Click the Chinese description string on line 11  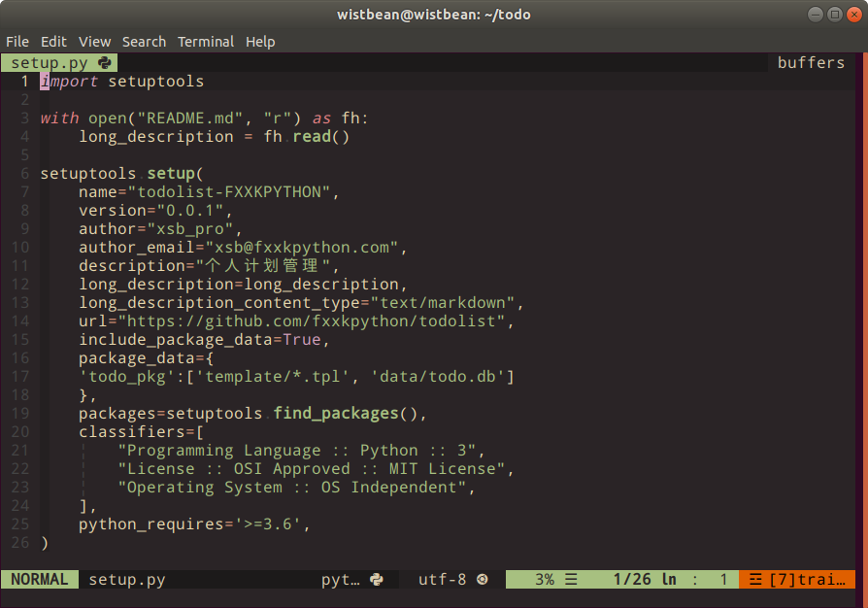coord(263,266)
